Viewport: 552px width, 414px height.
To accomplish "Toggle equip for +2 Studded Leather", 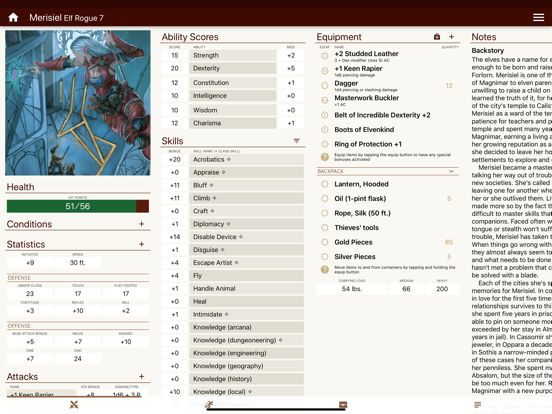I will tap(325, 56).
